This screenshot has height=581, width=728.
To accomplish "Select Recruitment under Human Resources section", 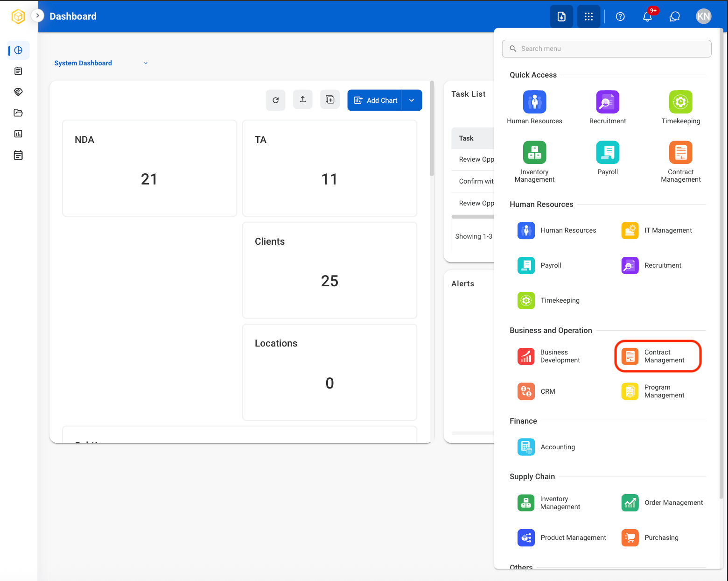I will pyautogui.click(x=651, y=265).
